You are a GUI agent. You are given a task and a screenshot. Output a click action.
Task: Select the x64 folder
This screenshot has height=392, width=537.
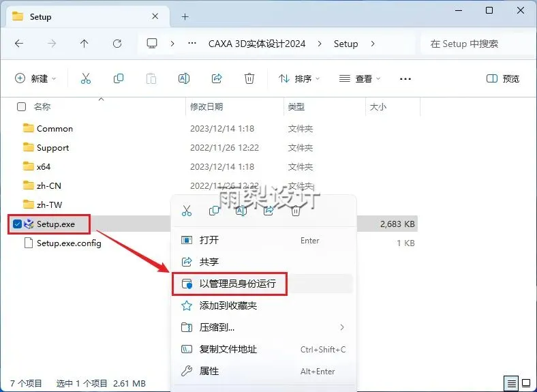tap(44, 166)
